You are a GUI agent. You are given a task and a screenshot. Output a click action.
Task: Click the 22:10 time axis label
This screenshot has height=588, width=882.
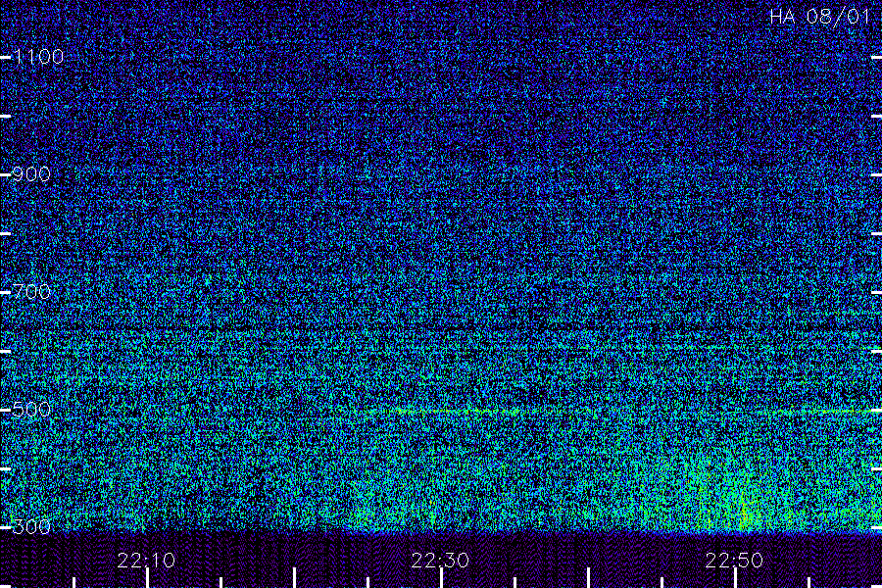tap(146, 561)
